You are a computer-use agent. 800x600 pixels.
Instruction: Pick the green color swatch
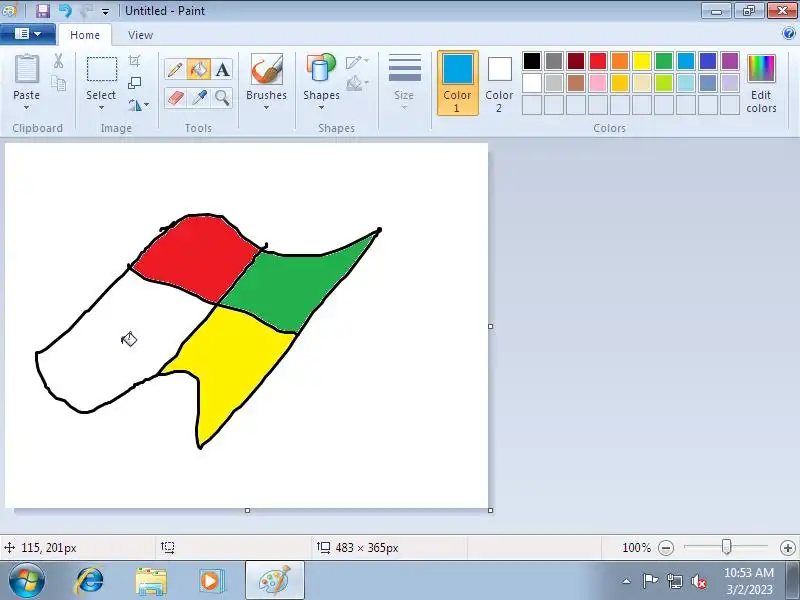[664, 61]
